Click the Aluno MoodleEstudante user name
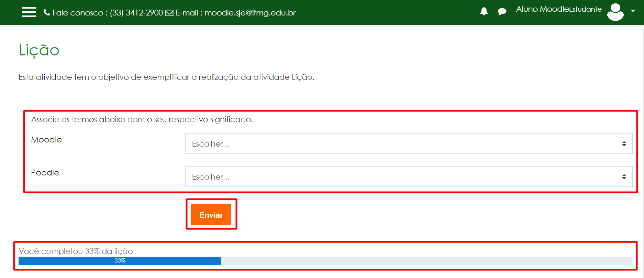Viewport: 644px width, 278px height. [x=559, y=9]
